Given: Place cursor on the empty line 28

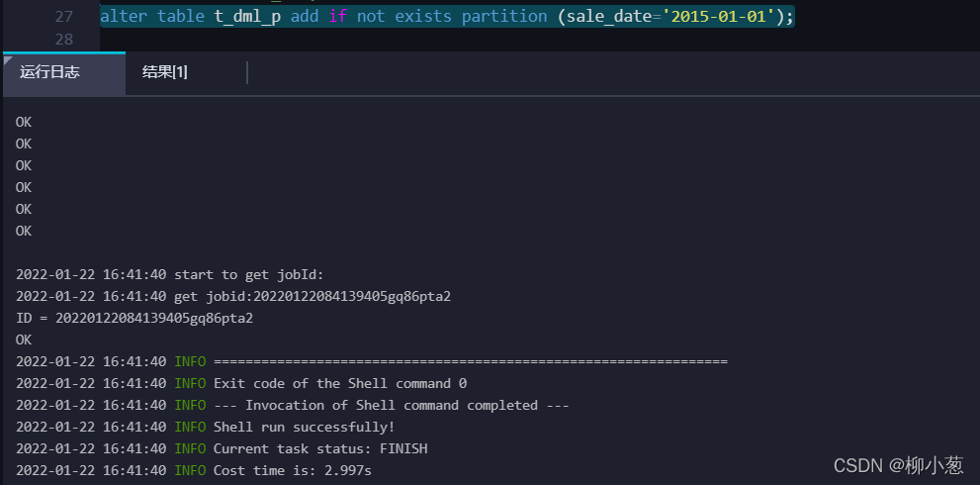Looking at the screenshot, I should 538,40.
